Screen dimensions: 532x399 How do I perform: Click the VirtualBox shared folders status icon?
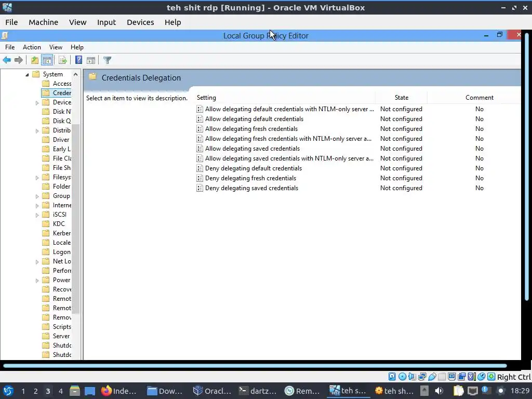442,376
